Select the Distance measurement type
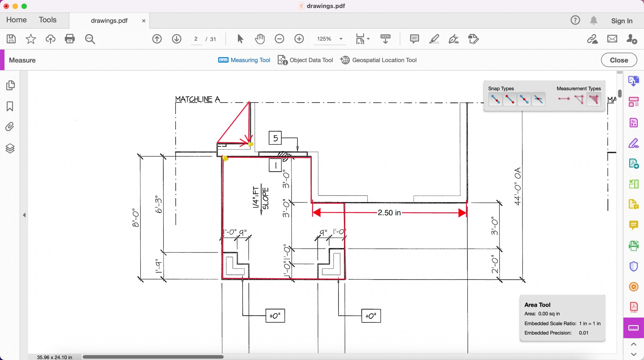Screen dimensions: 644x360 click(564, 99)
